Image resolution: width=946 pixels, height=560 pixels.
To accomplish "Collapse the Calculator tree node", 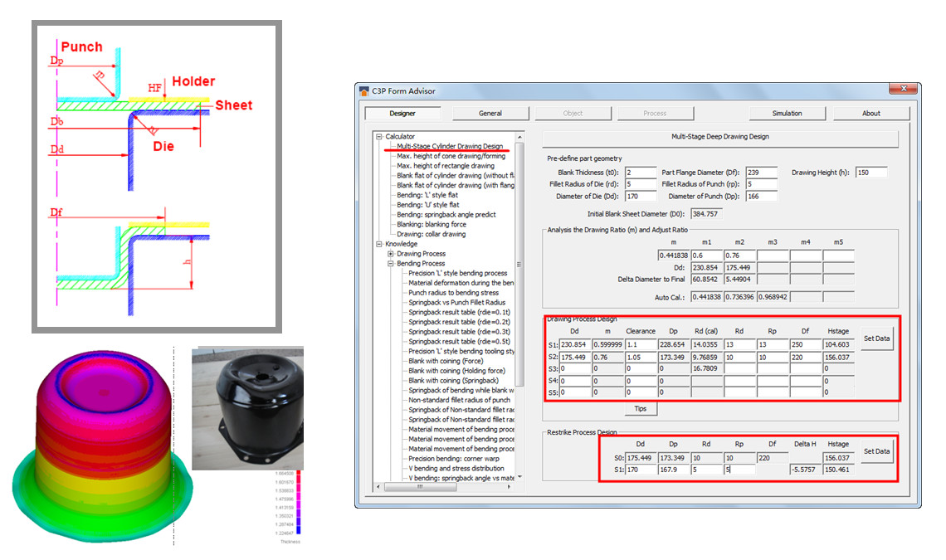I will (x=379, y=136).
